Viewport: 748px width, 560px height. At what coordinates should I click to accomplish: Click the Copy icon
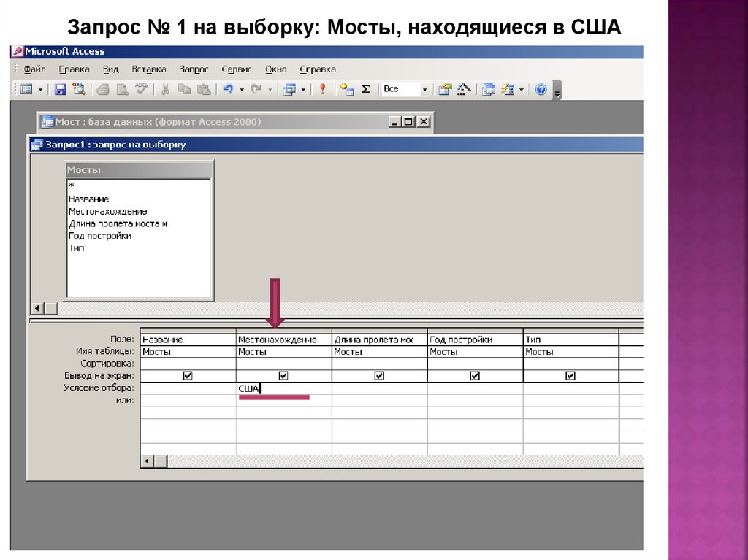[x=184, y=89]
